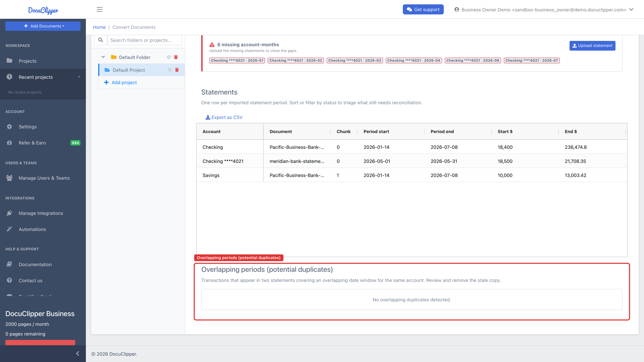Screen dimensions: 644x362
Task: Sort by the Start $ column header
Action: coord(525,132)
